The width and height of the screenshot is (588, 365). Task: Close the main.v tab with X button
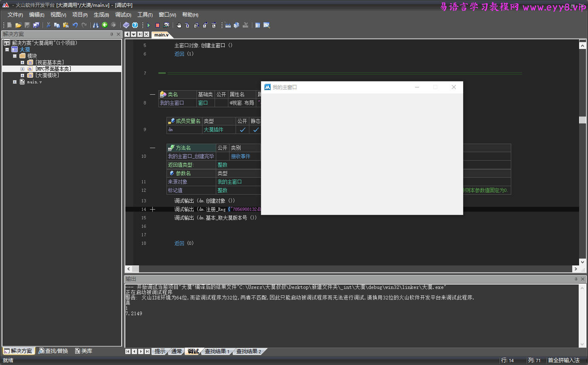(x=146, y=34)
